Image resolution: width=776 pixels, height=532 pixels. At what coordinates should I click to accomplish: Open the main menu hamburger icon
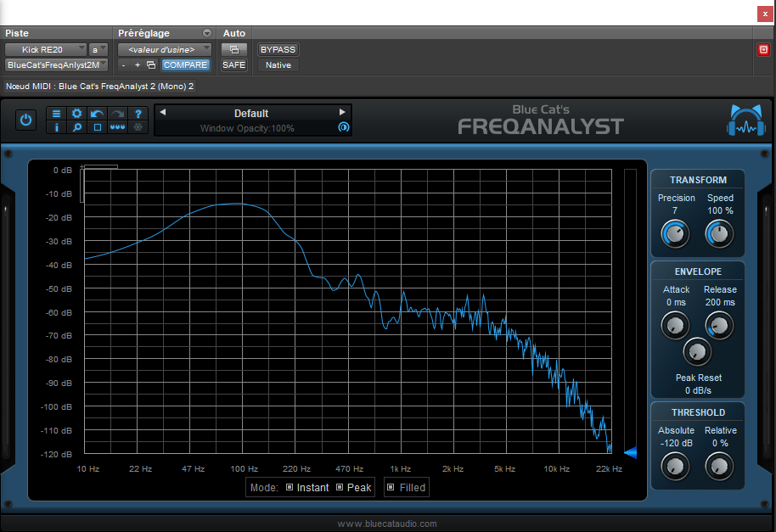pos(56,113)
